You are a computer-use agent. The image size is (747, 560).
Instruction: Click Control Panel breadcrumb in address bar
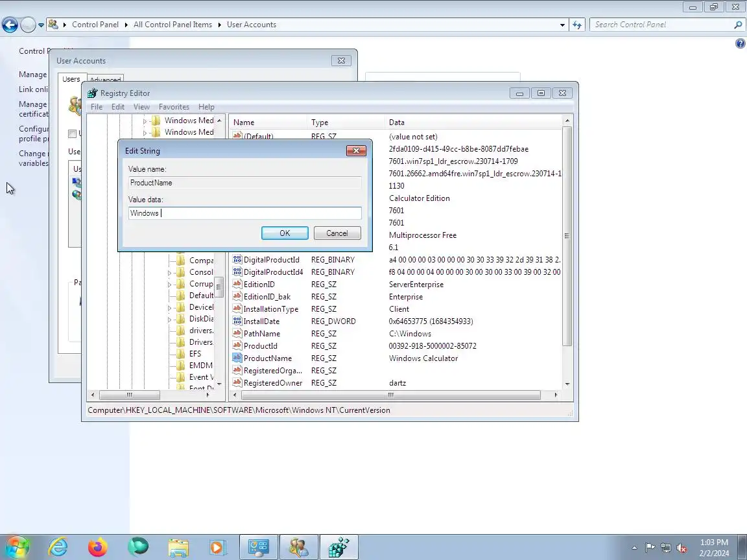tap(95, 25)
